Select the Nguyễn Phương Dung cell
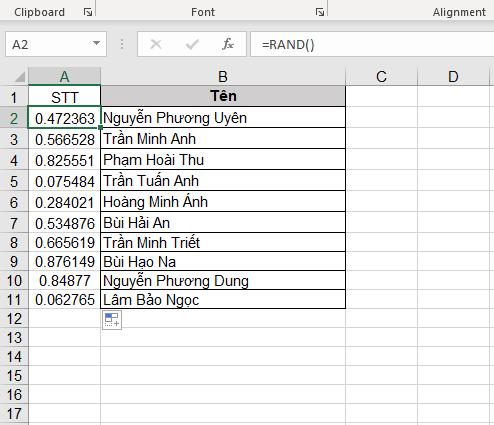 pyautogui.click(x=223, y=280)
